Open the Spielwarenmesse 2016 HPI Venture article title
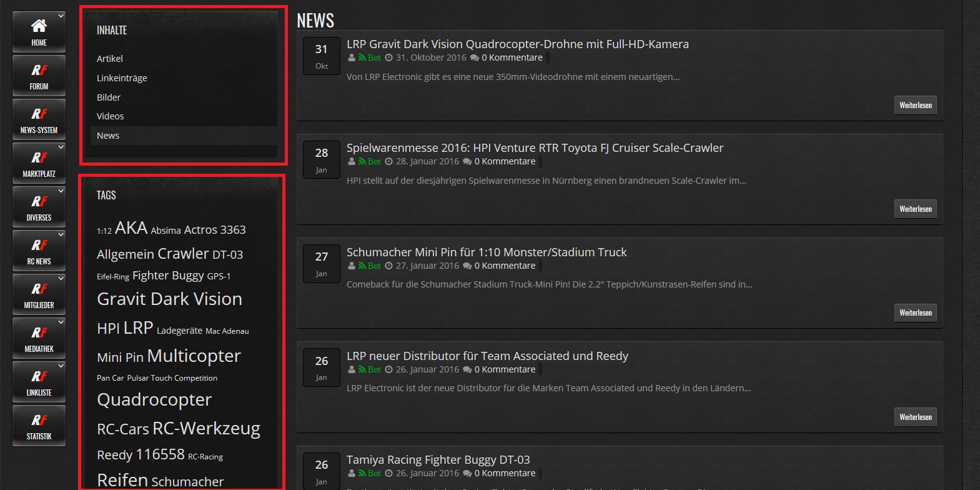 pyautogui.click(x=535, y=148)
